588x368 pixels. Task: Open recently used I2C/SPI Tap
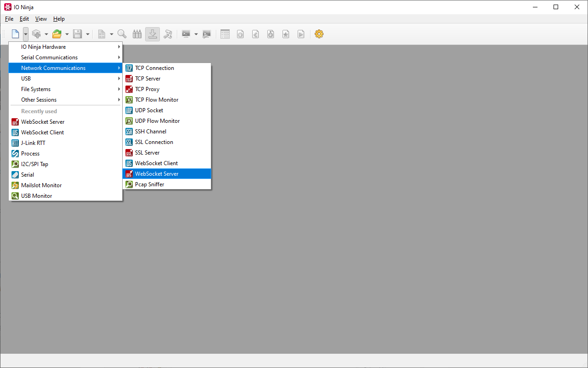click(66, 164)
